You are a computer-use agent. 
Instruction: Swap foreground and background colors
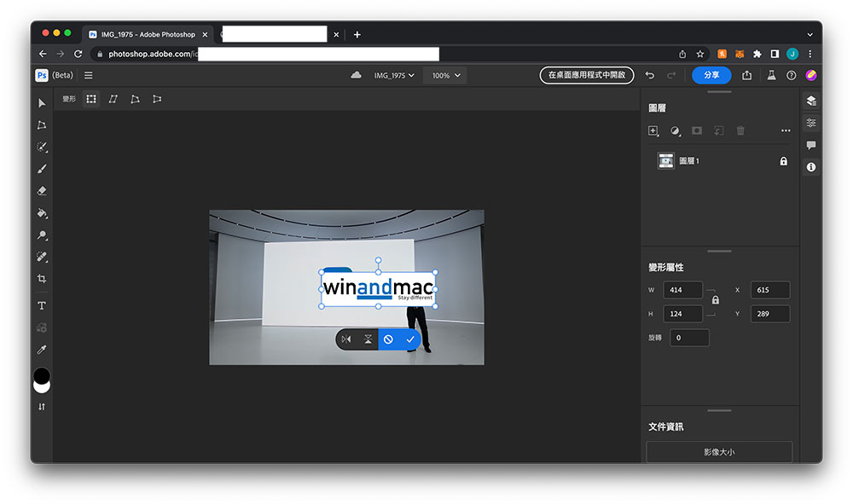point(42,407)
